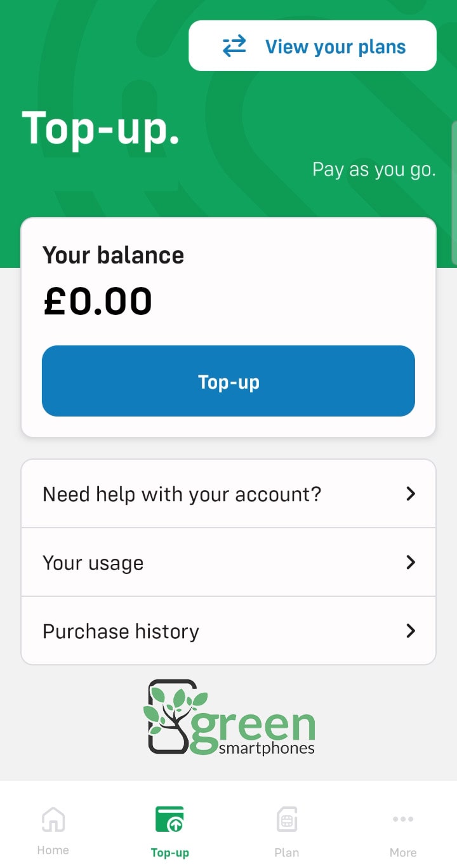The height and width of the screenshot is (868, 457).
Task: Switch to the Home tab label
Action: point(53,850)
